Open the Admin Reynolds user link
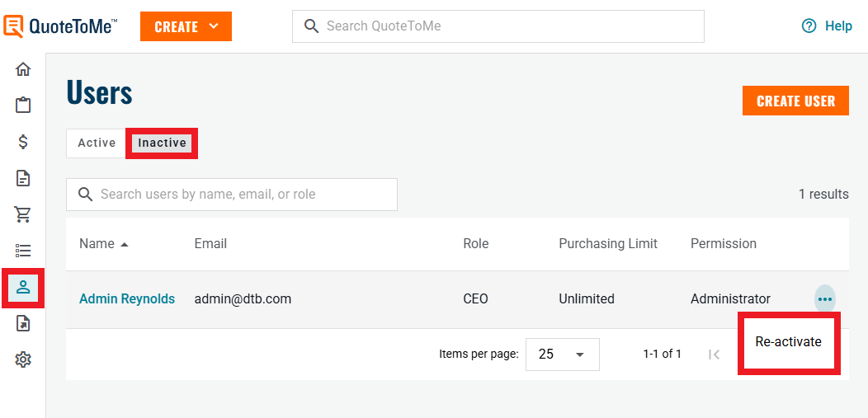The height and width of the screenshot is (418, 868). (x=127, y=299)
